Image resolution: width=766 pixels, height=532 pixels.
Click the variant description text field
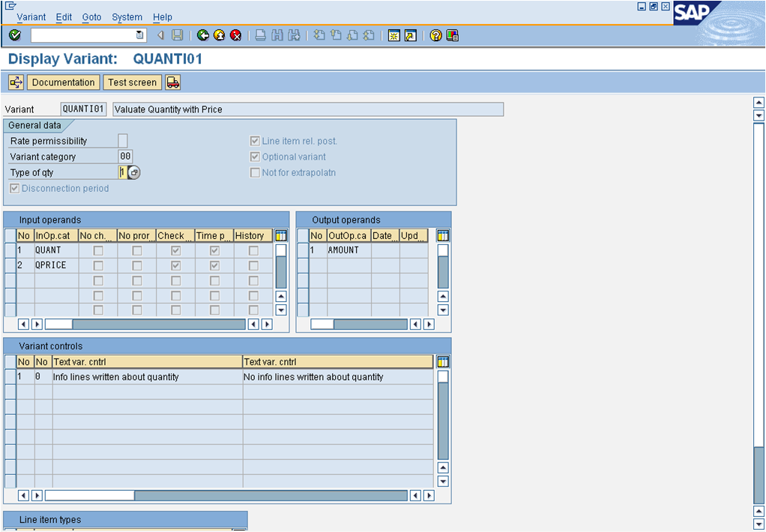(x=307, y=109)
